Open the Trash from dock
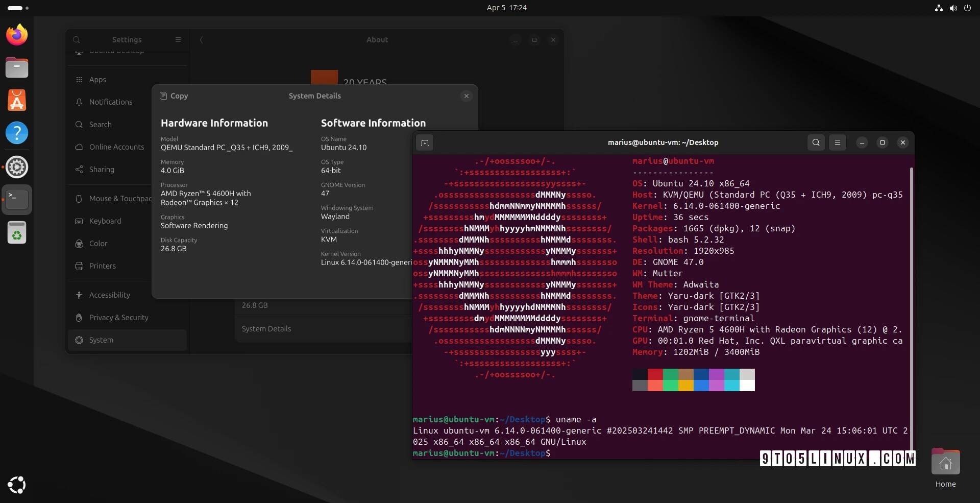The width and height of the screenshot is (980, 503). pos(17,233)
